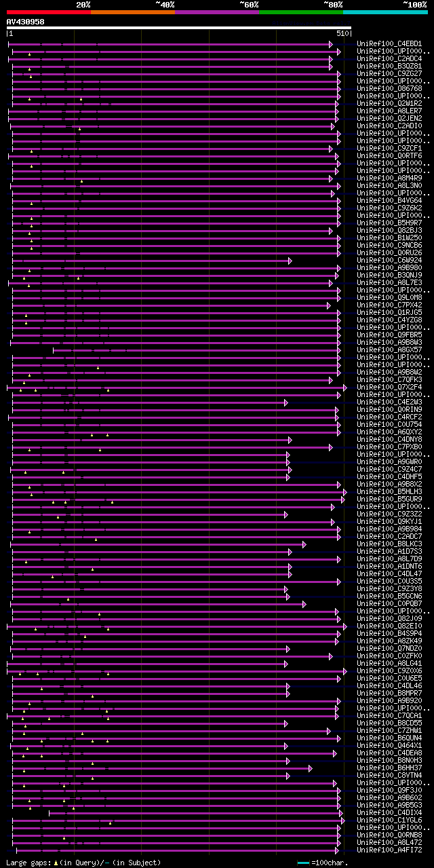Open hit UniRef100_C9ZG27
The width and height of the screenshot is (434, 868).
tap(389, 74)
